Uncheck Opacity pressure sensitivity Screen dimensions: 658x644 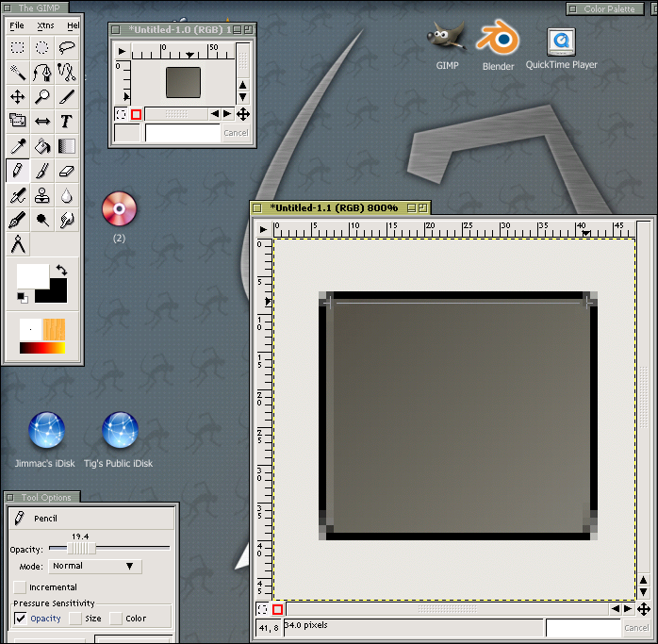pyautogui.click(x=21, y=619)
